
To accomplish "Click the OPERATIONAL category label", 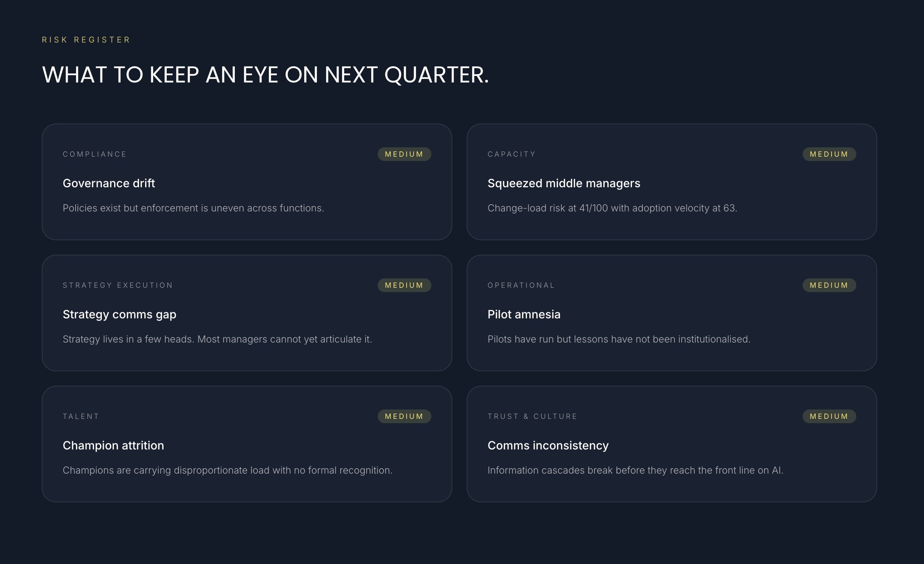I will click(521, 285).
